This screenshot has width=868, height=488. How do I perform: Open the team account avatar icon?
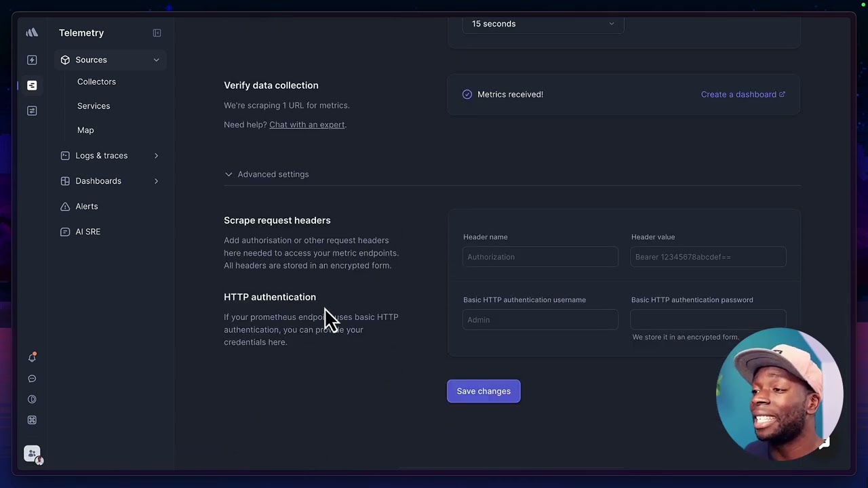(33, 453)
